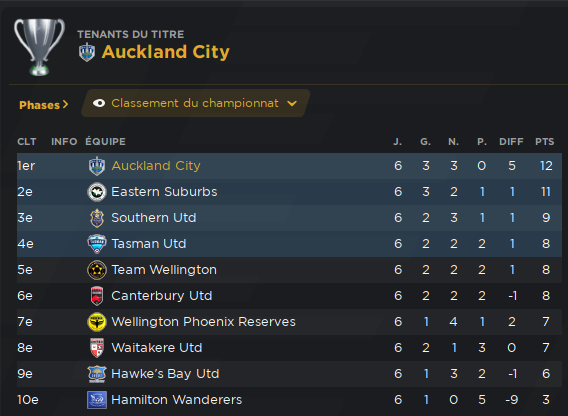Click the silver trophy cup image

coord(39,47)
